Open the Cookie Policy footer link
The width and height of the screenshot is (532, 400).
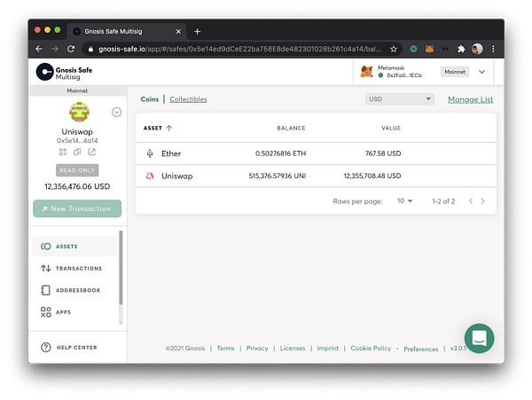point(371,349)
